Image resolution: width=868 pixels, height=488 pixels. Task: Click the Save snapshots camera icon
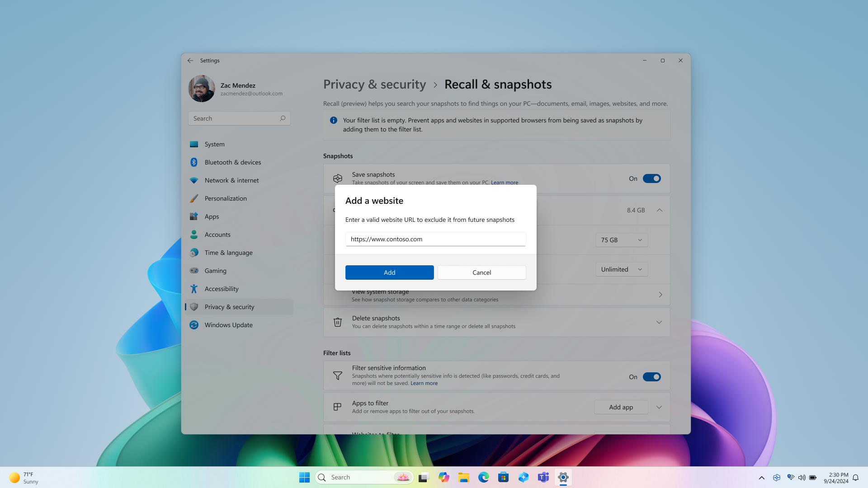pyautogui.click(x=337, y=178)
